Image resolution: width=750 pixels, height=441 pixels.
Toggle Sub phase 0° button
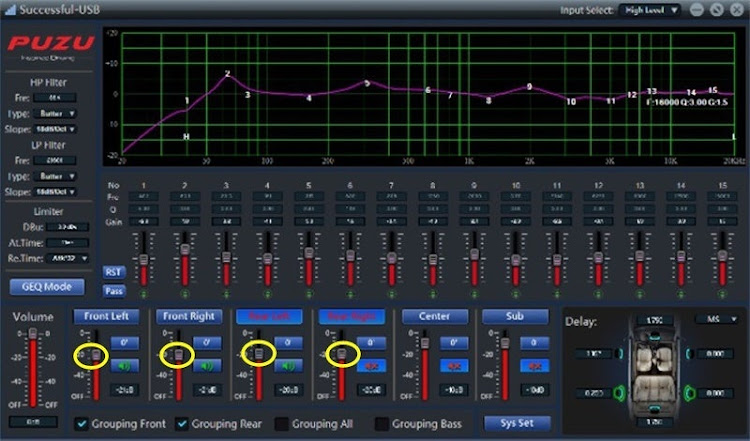[x=534, y=342]
